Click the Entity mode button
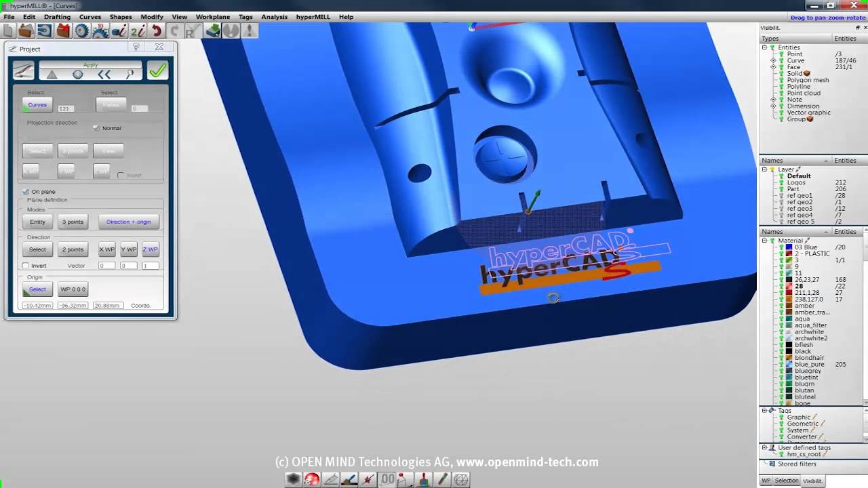Viewport: 868px width, 488px height. click(37, 222)
